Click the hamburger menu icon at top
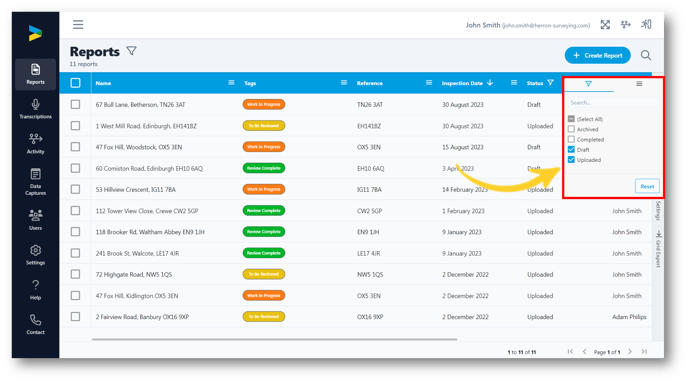The image size is (688, 382). 78,25
